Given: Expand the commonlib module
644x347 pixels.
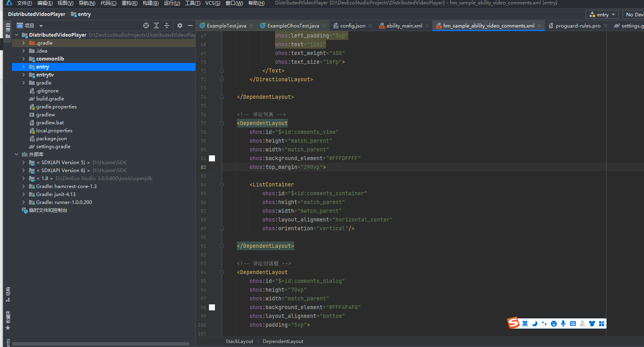Looking at the screenshot, I should (23, 59).
